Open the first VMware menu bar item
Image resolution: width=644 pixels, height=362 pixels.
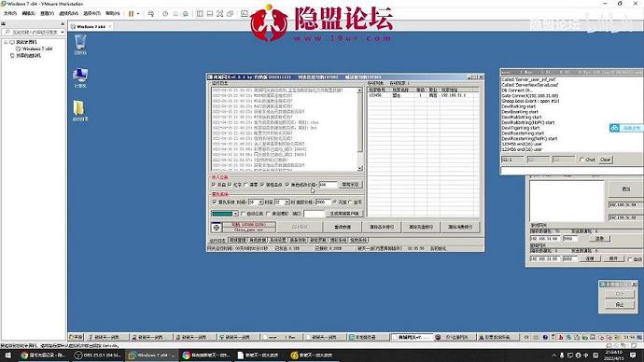(x=10, y=14)
